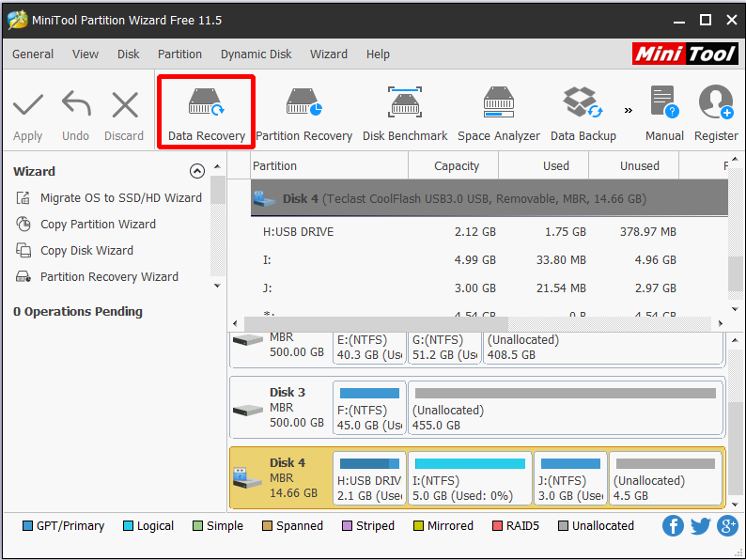
Task: Click the disk map scroll up arrow
Action: [x=735, y=340]
